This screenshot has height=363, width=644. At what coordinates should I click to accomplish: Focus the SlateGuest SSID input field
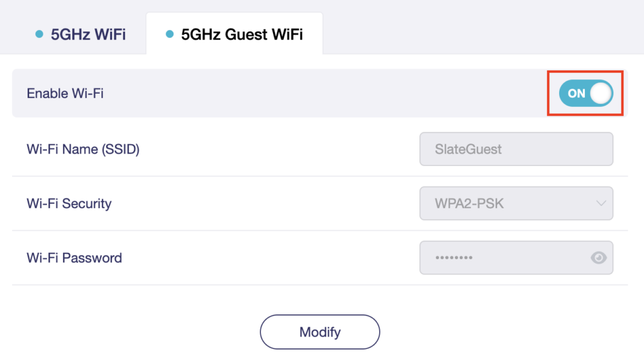pos(516,149)
